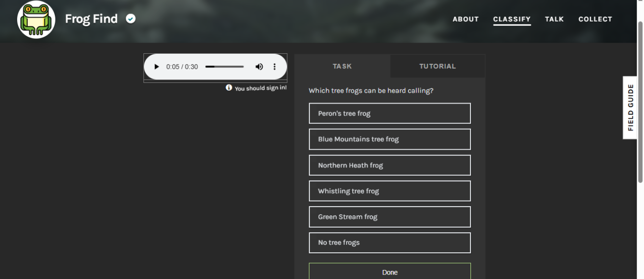Click the verified checkmark badge

131,19
